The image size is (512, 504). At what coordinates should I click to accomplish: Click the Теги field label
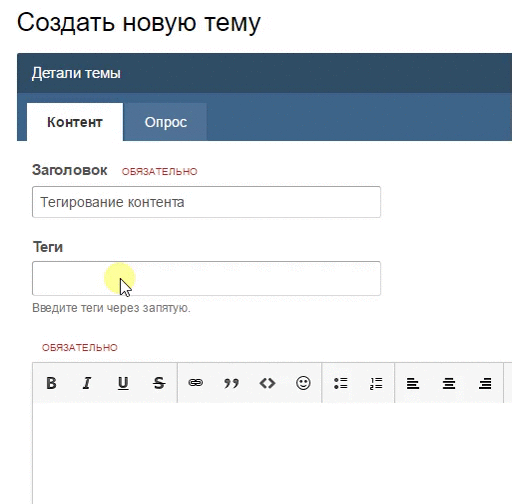pyautogui.click(x=48, y=247)
